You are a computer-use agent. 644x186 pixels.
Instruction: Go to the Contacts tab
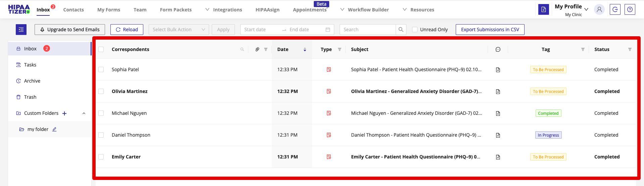(73, 10)
